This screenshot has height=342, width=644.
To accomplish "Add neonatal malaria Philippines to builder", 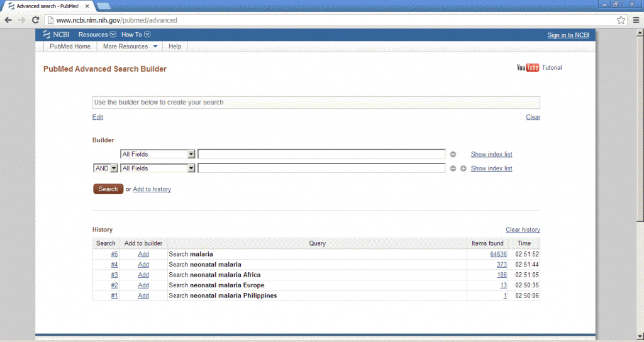I will tap(143, 295).
